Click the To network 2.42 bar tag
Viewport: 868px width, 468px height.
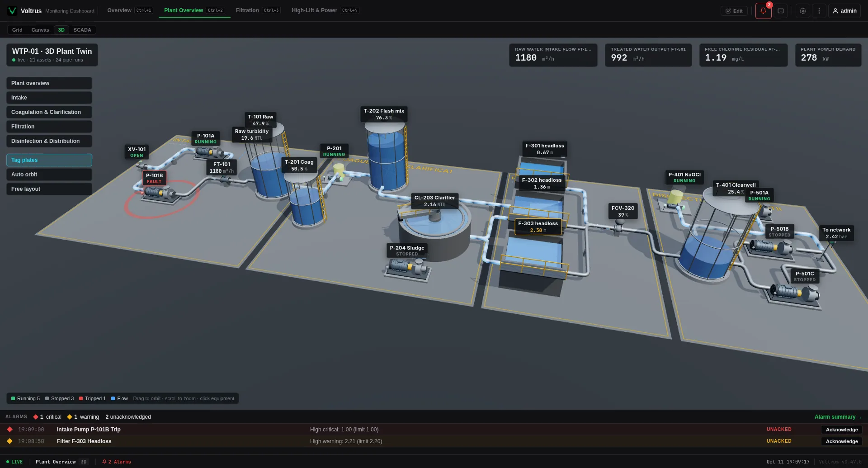(836, 233)
